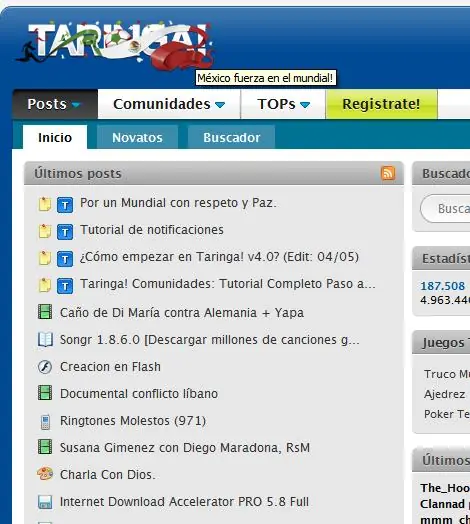The height and width of the screenshot is (524, 470).
Task: Open Susana Gimenez con Diego Maradona post
Action: pos(185,448)
